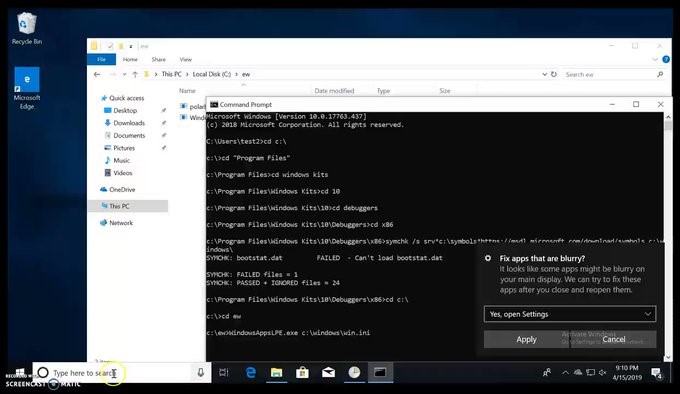Sort by Date modified column header
Viewport: 680px width, 394px height.
click(x=334, y=91)
